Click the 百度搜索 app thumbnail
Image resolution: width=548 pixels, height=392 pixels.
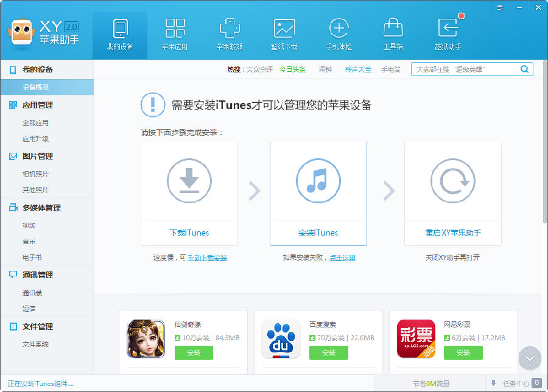pos(281,339)
